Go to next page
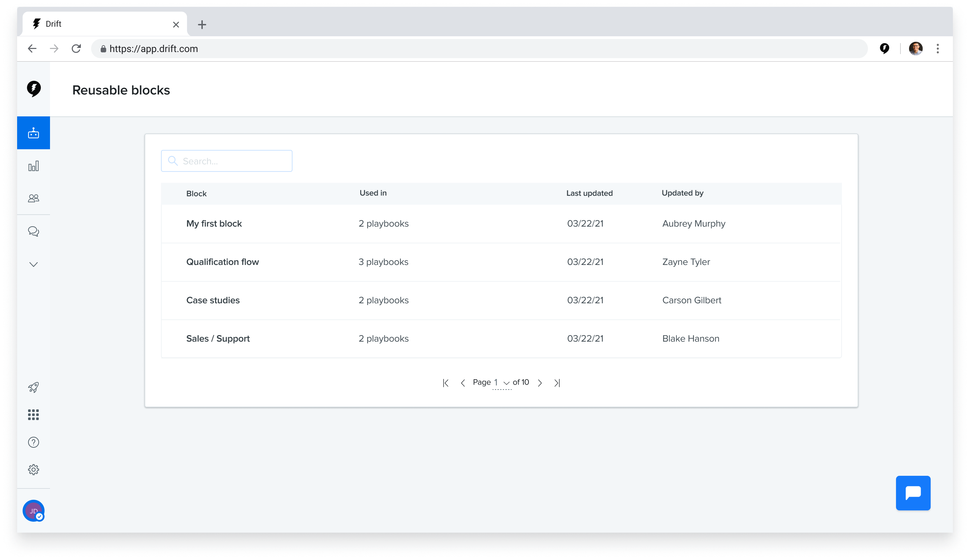The height and width of the screenshot is (560, 970). coord(540,383)
